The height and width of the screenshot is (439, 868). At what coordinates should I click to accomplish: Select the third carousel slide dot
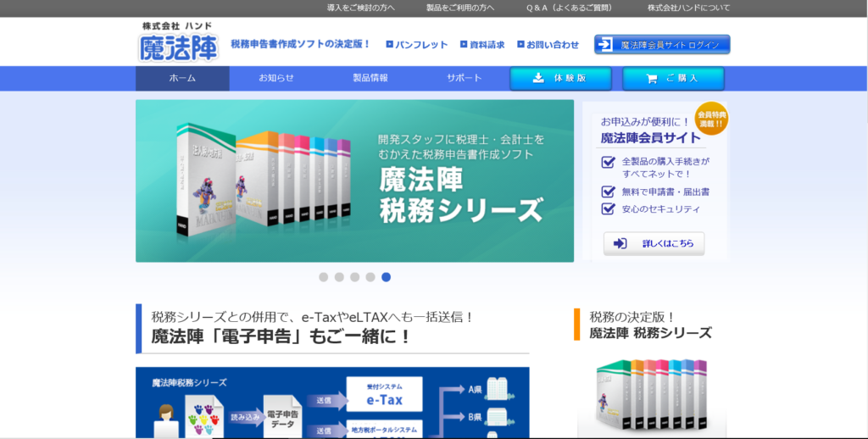[x=355, y=277]
